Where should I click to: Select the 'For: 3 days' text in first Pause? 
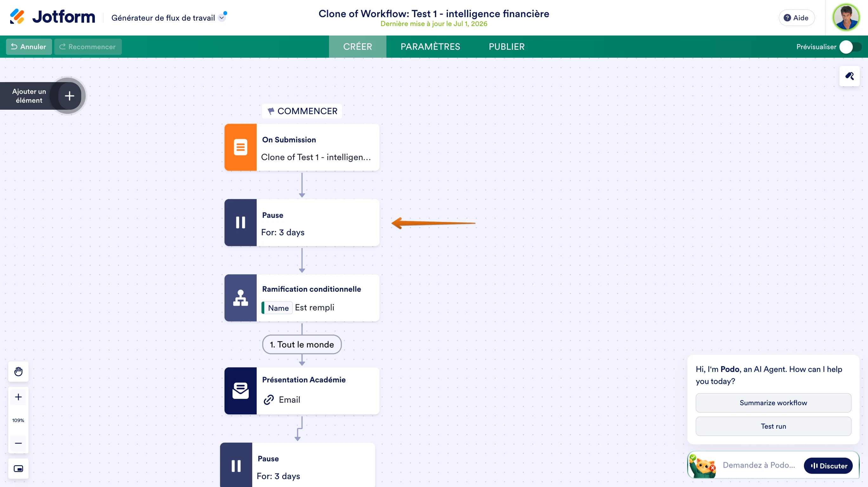coord(283,232)
